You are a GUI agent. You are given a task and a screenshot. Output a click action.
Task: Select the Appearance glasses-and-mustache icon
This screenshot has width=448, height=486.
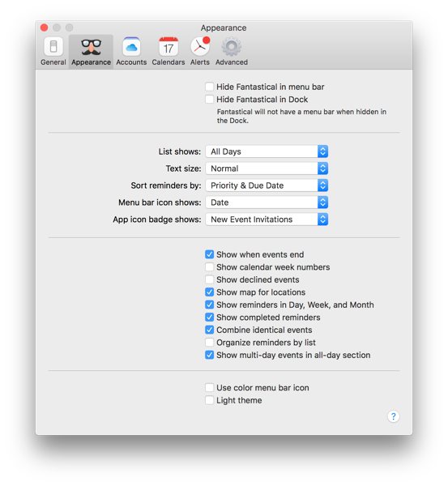[x=91, y=47]
